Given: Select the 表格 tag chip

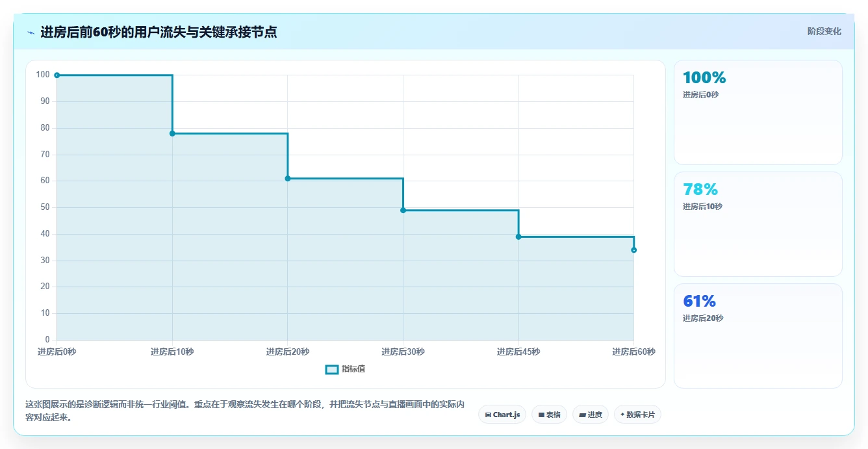Looking at the screenshot, I should (x=549, y=415).
